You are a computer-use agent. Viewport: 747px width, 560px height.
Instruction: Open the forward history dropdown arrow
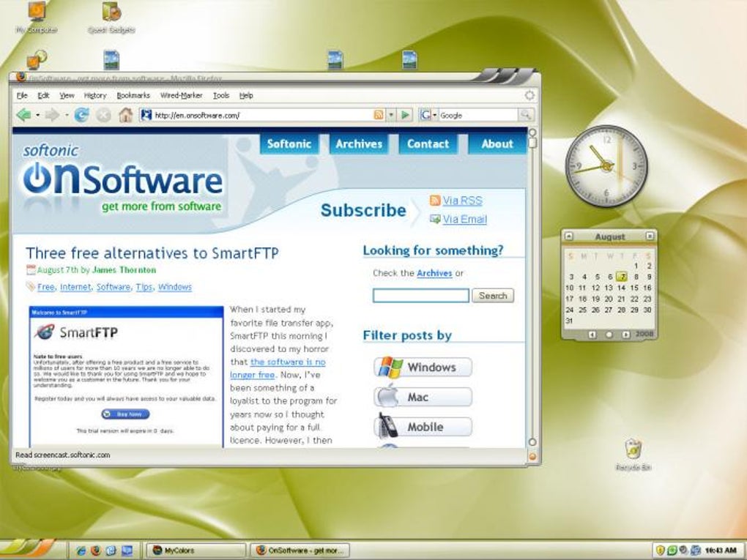tap(66, 115)
